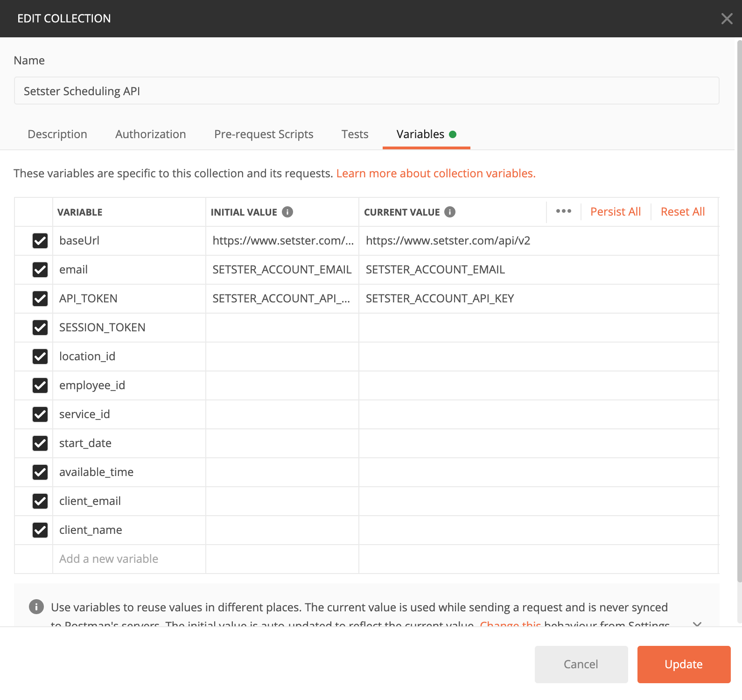Disable the SESSION_TOKEN variable checkbox
This screenshot has height=700, width=742.
(40, 328)
